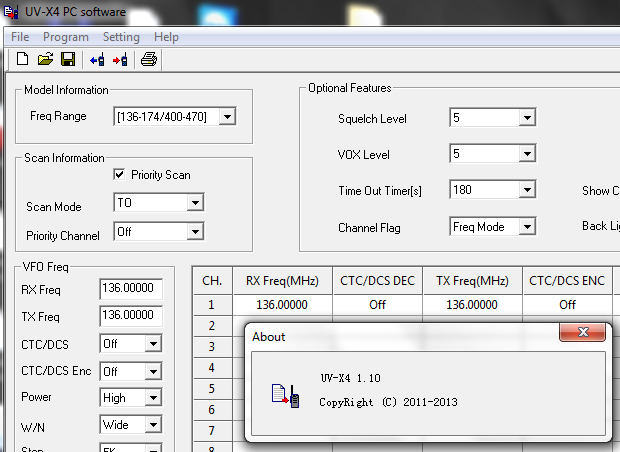This screenshot has height=452, width=620.
Task: Click the CTC/DCS ENC column header
Action: (x=567, y=281)
